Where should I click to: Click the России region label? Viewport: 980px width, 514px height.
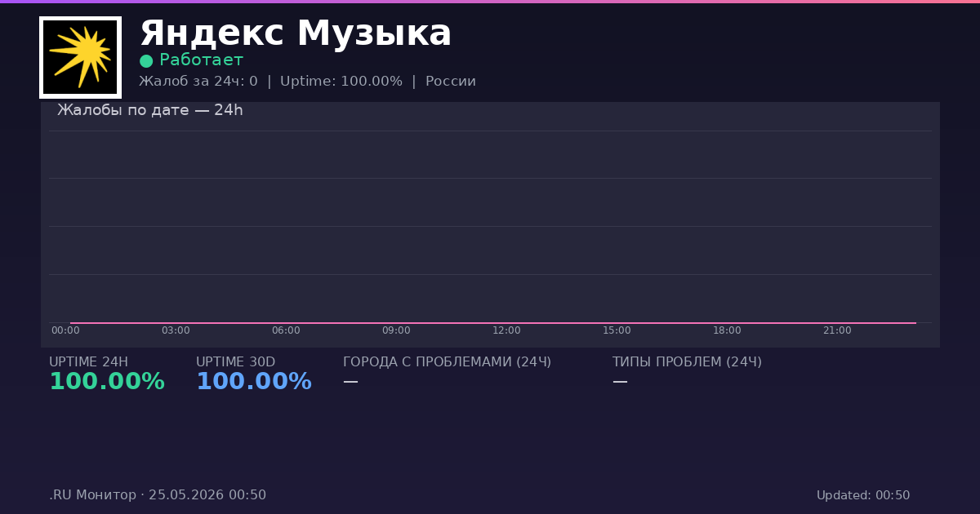coord(451,82)
